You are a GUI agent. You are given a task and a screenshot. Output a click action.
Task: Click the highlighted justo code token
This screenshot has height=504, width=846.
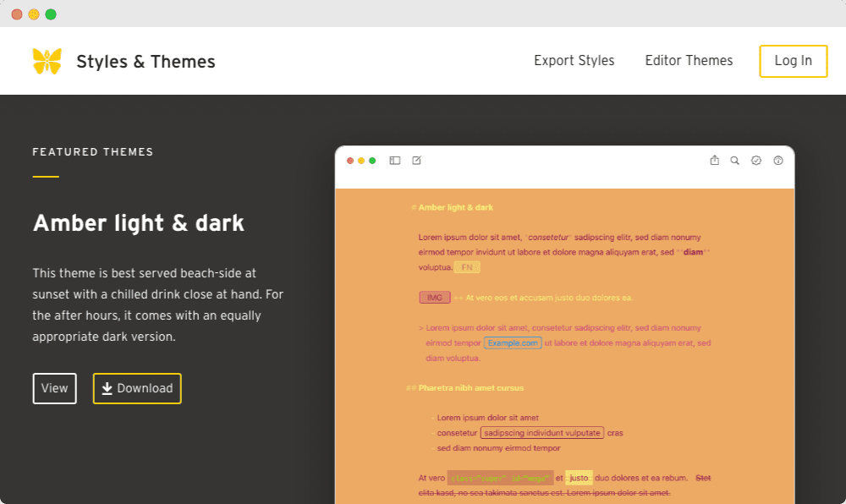578,477
